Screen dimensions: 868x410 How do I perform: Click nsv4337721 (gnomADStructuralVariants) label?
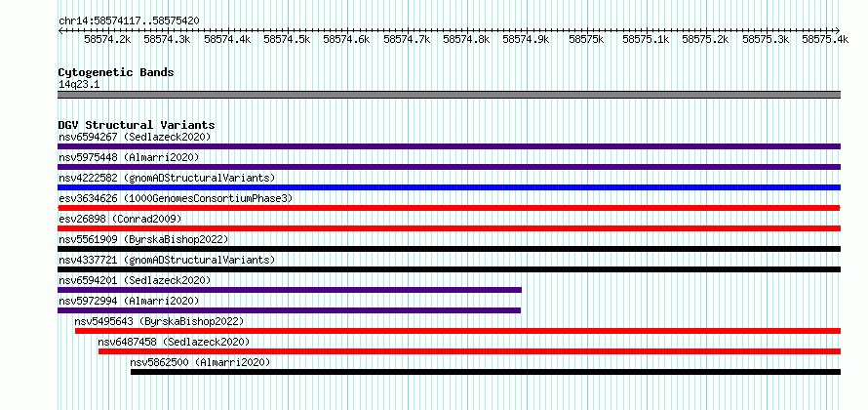(x=167, y=260)
